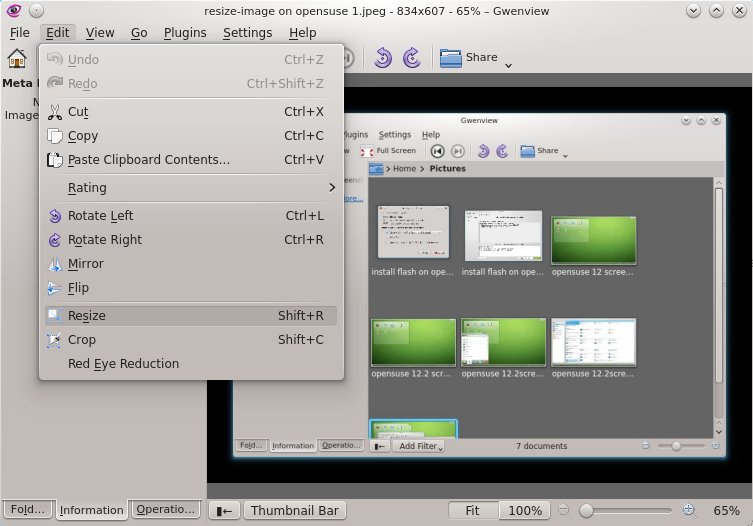
Task: Click the 65% zoom level text
Action: 726,511
